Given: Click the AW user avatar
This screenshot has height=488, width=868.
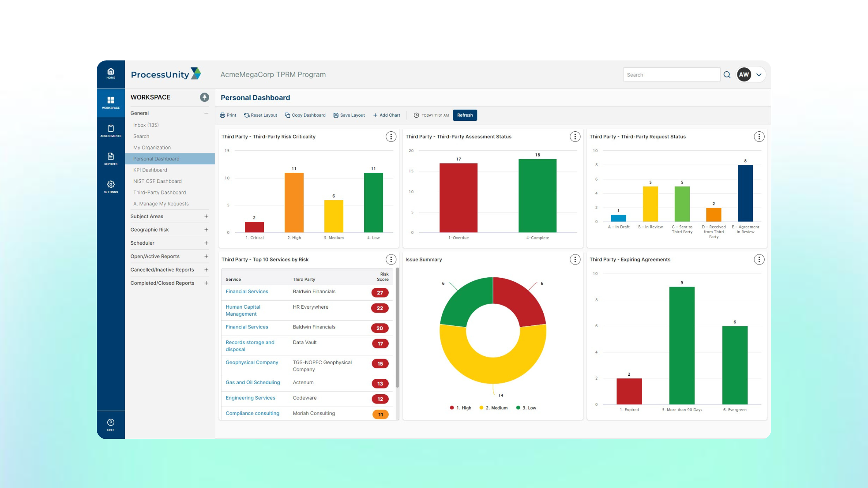Looking at the screenshot, I should tap(744, 75).
